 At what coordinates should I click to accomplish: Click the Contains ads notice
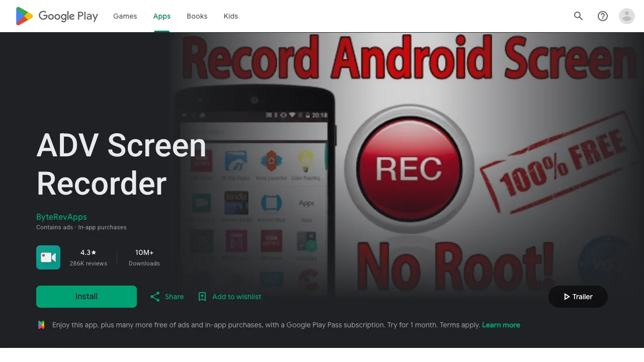(54, 227)
